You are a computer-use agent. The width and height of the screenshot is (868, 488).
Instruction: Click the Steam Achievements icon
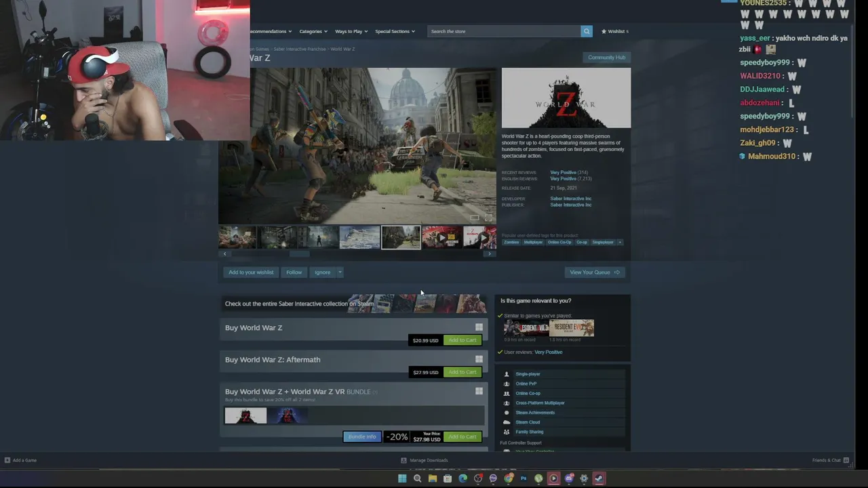(x=506, y=412)
